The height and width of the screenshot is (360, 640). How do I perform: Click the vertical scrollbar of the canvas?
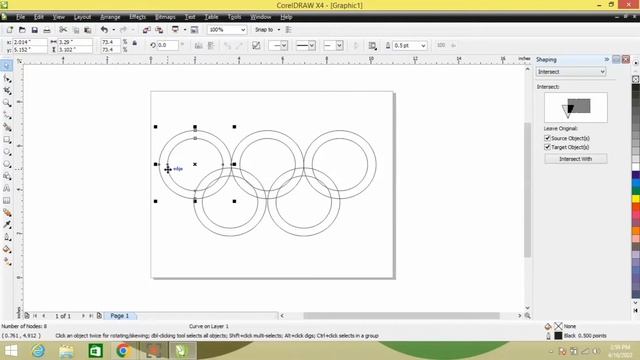(x=527, y=189)
